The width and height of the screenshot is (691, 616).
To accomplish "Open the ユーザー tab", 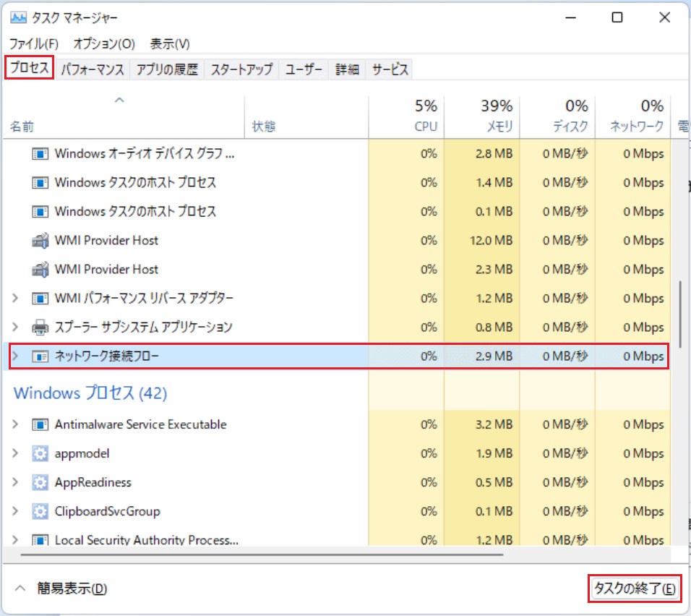I will click(x=304, y=69).
